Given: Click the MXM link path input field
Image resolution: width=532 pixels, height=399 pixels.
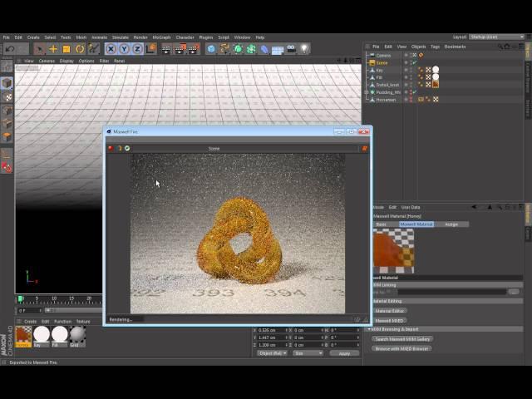Looking at the screenshot, I should pos(451,292).
